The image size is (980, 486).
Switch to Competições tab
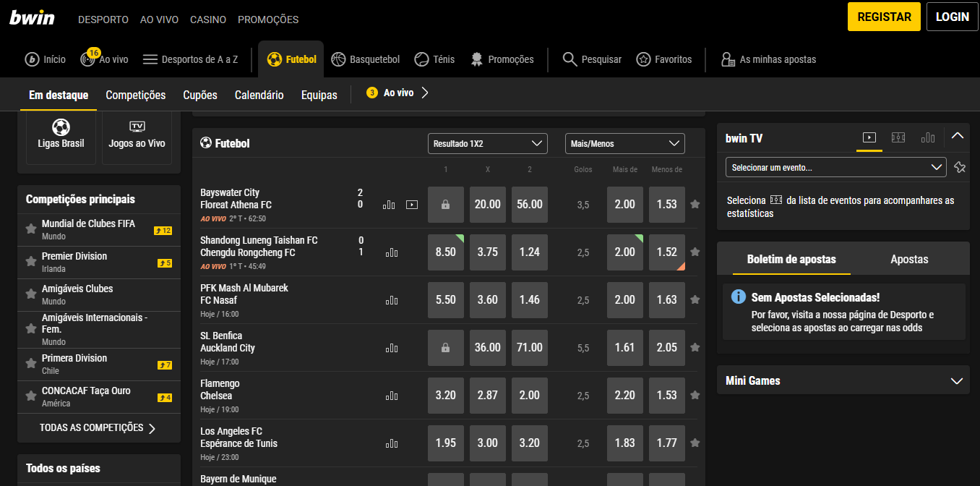pos(136,95)
